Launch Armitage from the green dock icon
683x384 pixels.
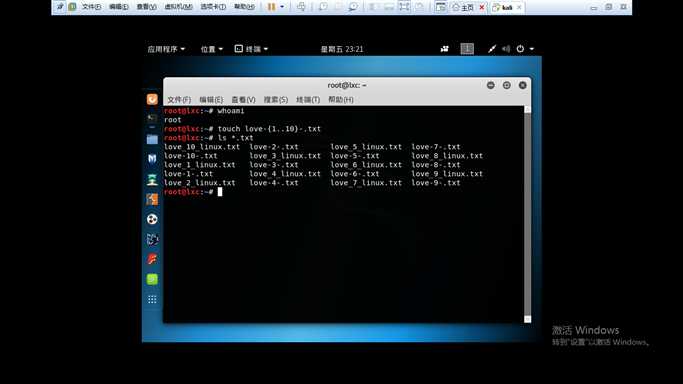152,179
